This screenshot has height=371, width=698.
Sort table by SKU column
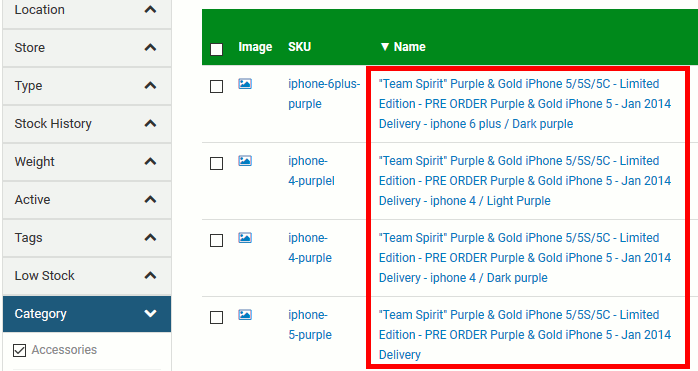click(300, 47)
